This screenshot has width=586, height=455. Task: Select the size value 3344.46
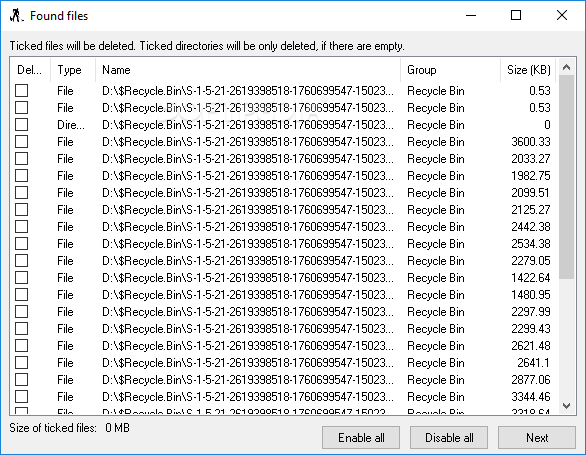(531, 397)
